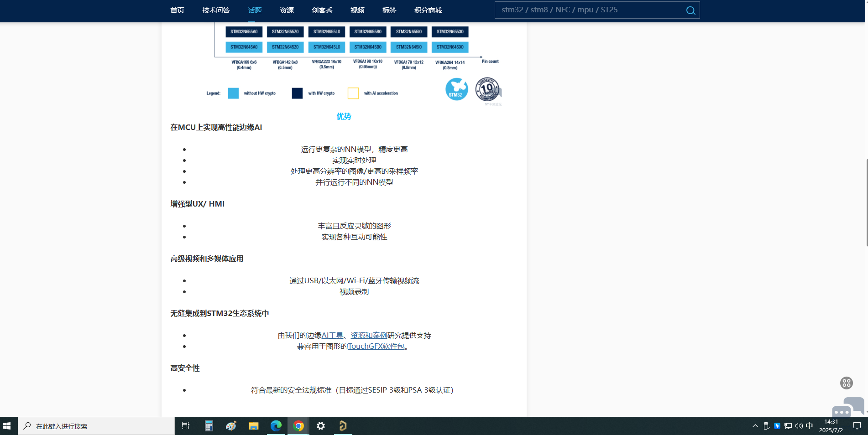Click the search magnifier icon in header

click(690, 10)
